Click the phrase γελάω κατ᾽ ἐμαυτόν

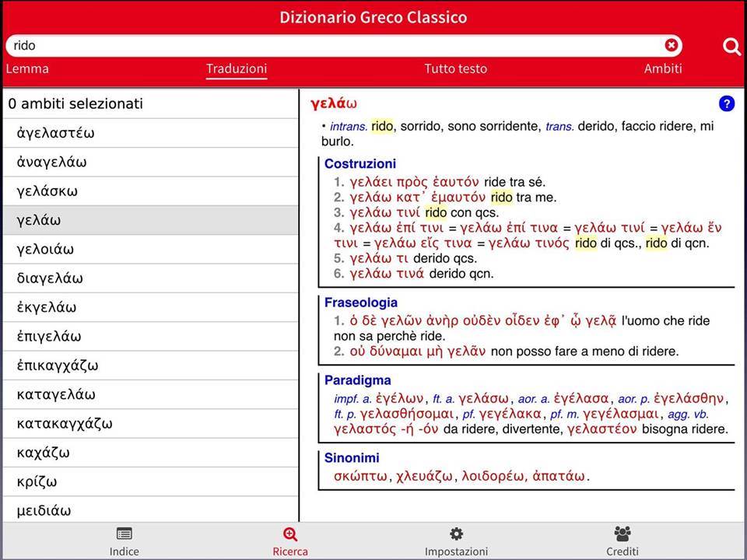pyautogui.click(x=417, y=197)
